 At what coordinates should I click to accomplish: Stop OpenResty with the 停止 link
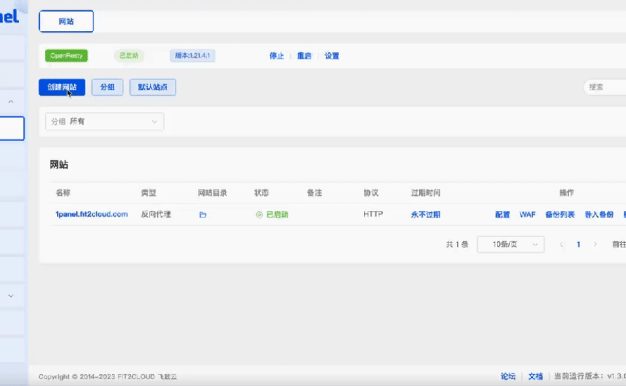tap(276, 56)
